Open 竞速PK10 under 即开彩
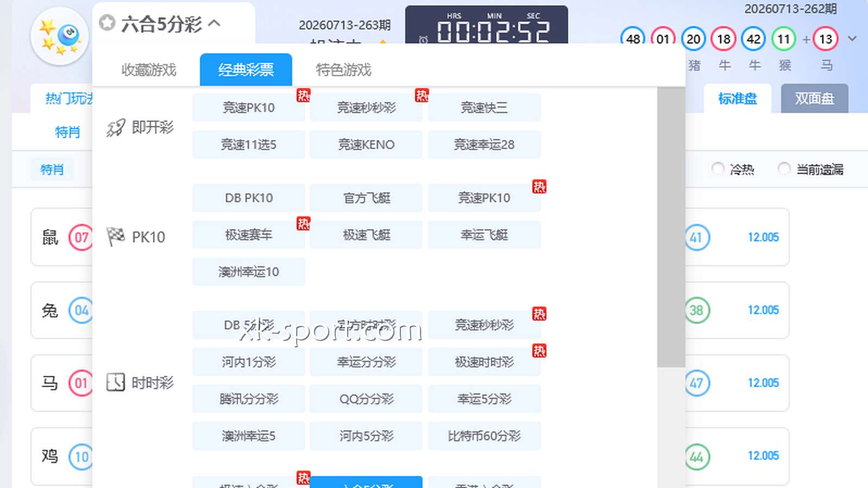Viewport: 868px width, 488px height. (x=248, y=107)
